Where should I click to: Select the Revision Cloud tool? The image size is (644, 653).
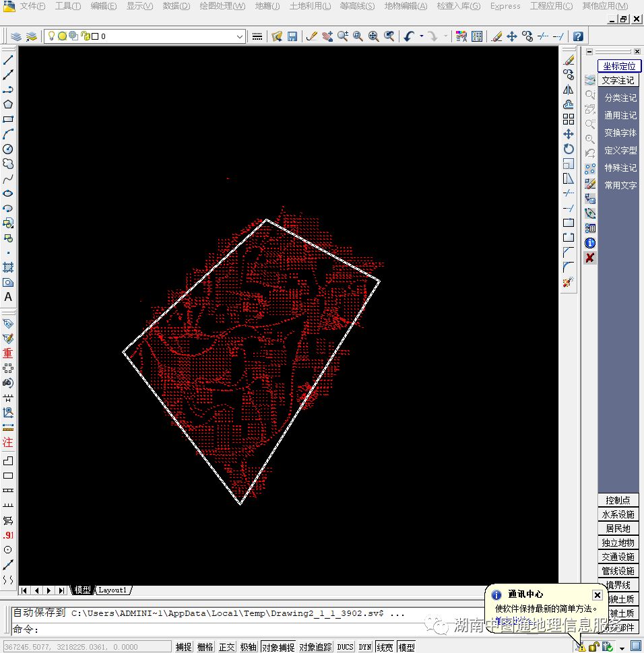click(x=8, y=164)
